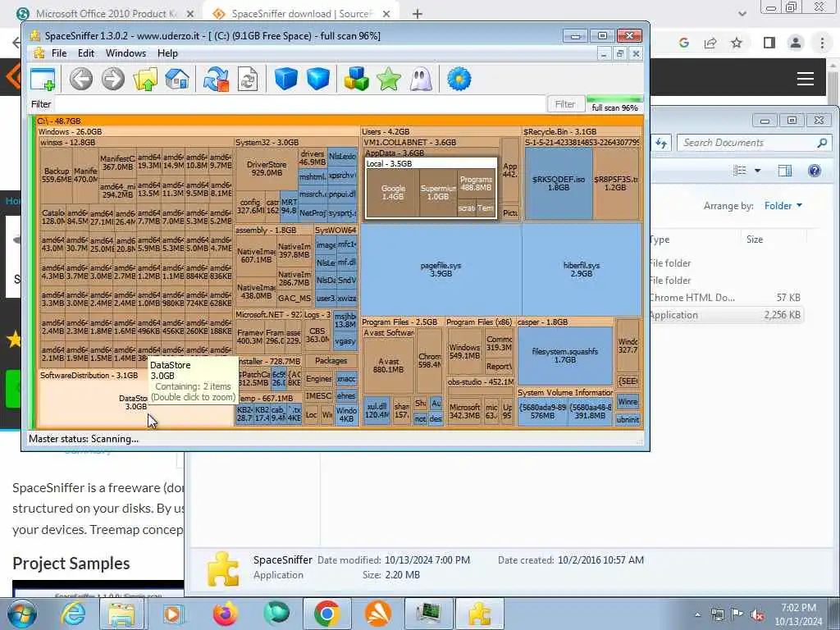The height and width of the screenshot is (630, 840).
Task: Open Firefox from the taskbar
Action: click(226, 614)
